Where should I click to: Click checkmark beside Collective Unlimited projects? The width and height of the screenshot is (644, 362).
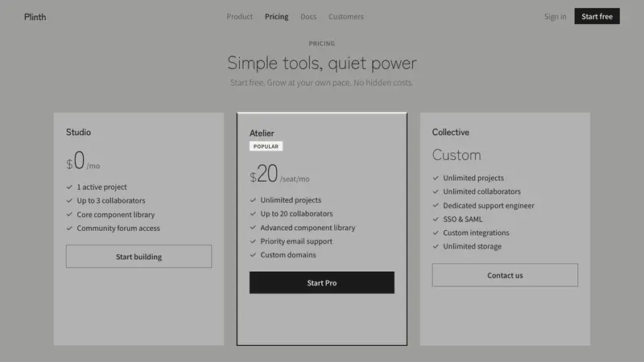(436, 178)
